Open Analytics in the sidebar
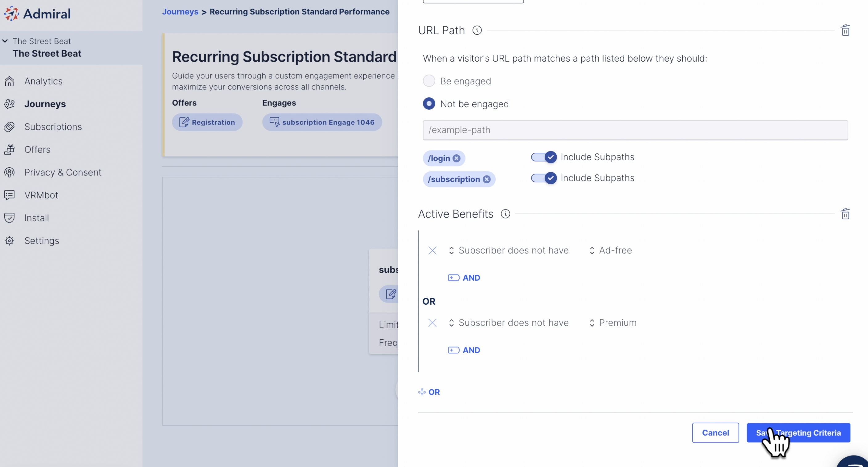Viewport: 868px width, 467px height. pyautogui.click(x=43, y=81)
